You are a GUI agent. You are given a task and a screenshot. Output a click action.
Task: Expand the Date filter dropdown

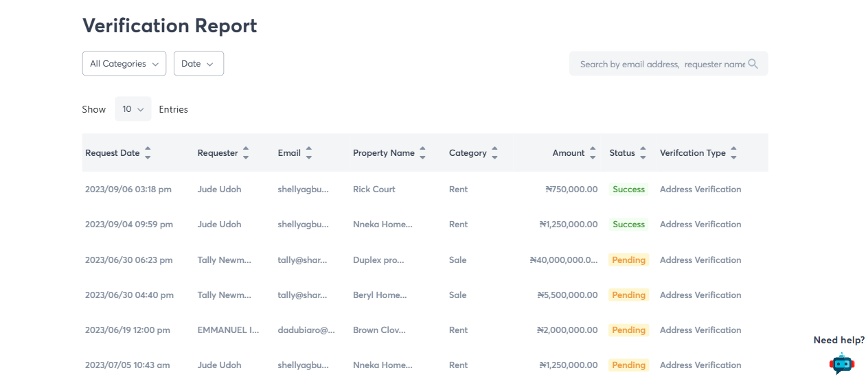pos(198,64)
